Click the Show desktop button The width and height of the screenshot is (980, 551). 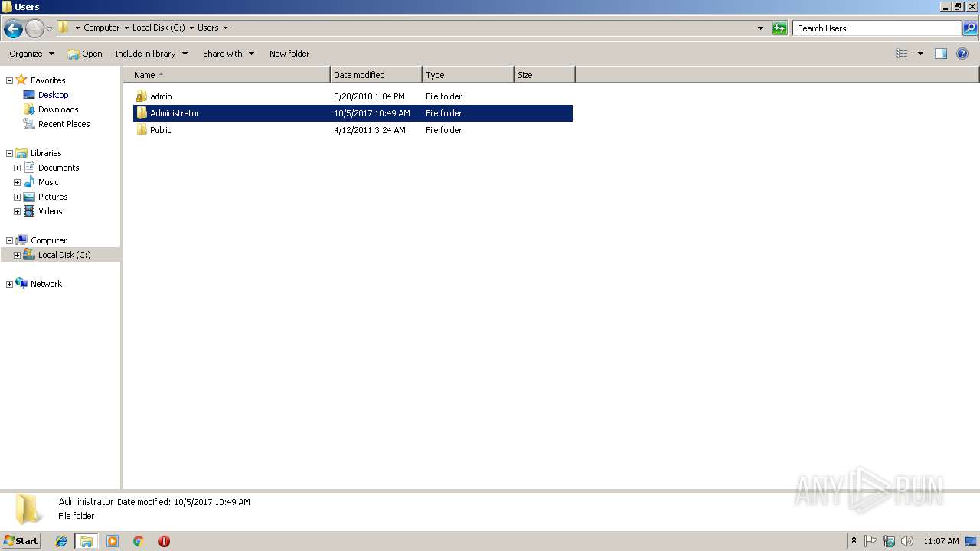coord(971,541)
